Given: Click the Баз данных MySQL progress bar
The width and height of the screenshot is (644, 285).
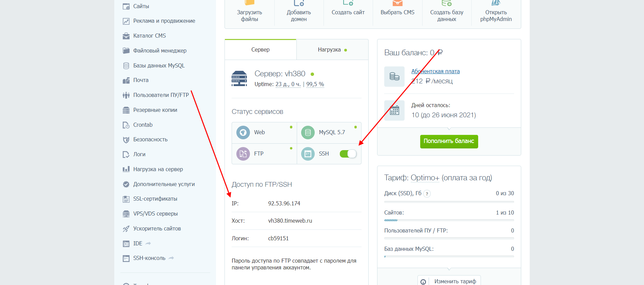Looking at the screenshot, I should pos(449,257).
